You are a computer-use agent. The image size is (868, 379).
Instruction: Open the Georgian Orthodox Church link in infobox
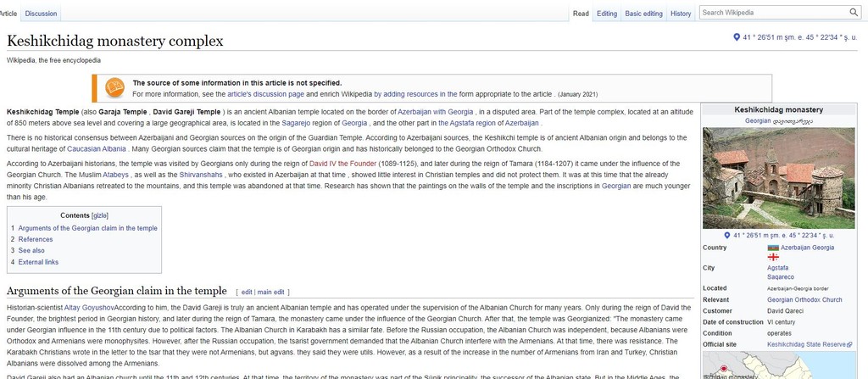(804, 300)
